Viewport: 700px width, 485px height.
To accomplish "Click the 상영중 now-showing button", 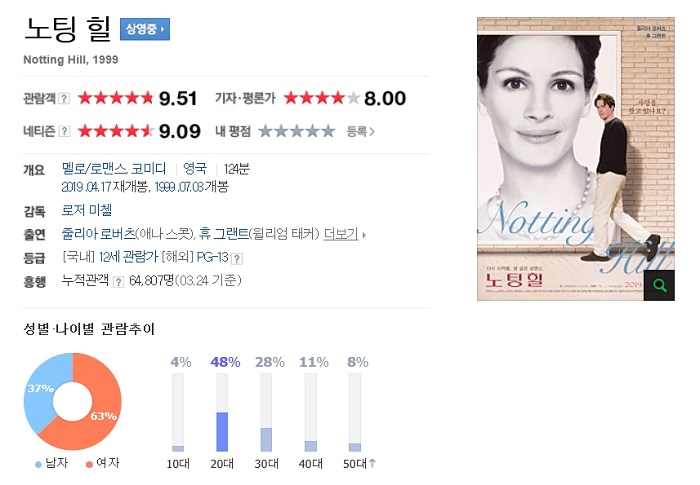I will tap(145, 29).
